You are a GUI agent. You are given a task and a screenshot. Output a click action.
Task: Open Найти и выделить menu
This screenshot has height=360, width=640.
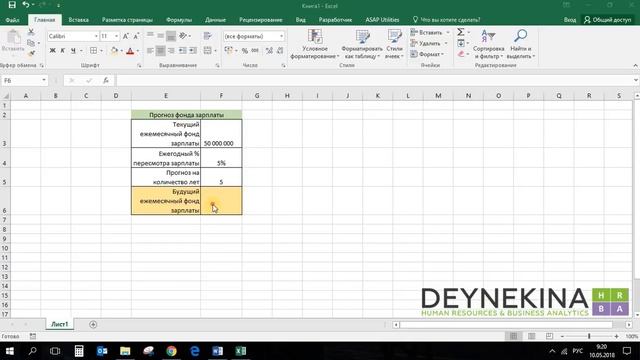[520, 44]
